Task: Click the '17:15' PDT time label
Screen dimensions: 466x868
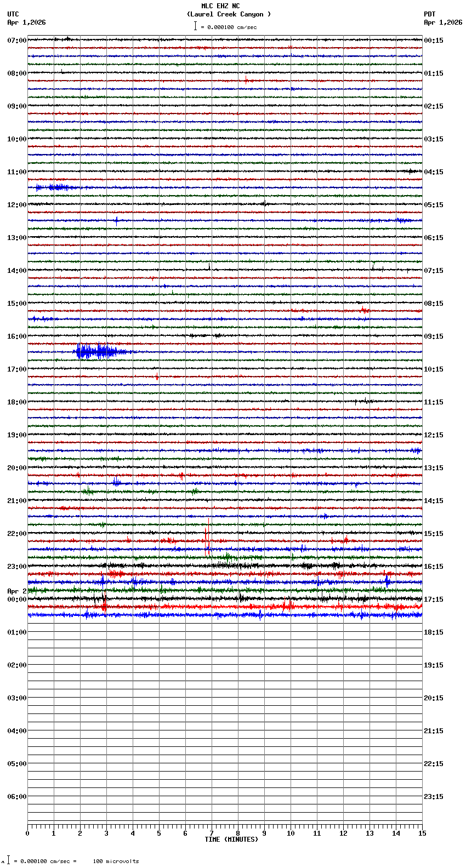Action: pos(434,599)
